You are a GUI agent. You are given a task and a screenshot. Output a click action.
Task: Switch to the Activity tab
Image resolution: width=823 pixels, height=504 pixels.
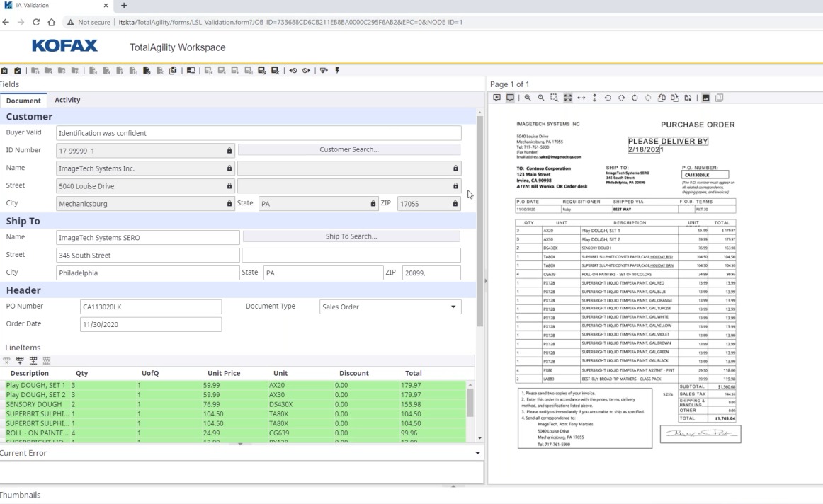[x=67, y=100]
